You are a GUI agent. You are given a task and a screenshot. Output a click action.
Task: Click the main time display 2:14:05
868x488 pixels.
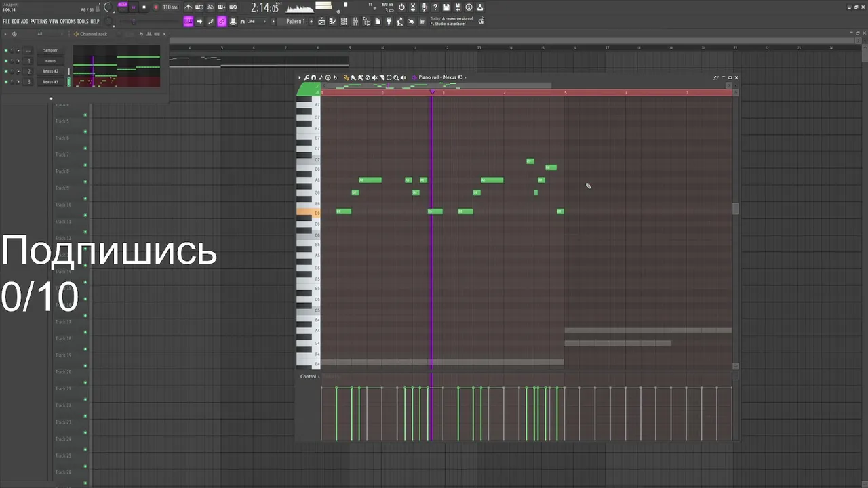pyautogui.click(x=265, y=8)
